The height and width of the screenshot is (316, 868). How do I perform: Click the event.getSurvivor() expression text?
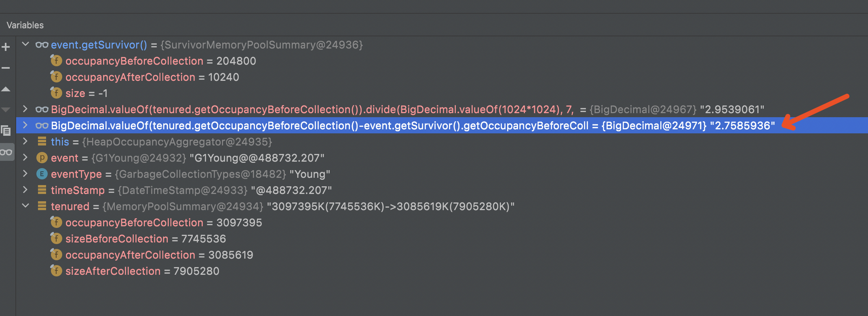tap(99, 44)
